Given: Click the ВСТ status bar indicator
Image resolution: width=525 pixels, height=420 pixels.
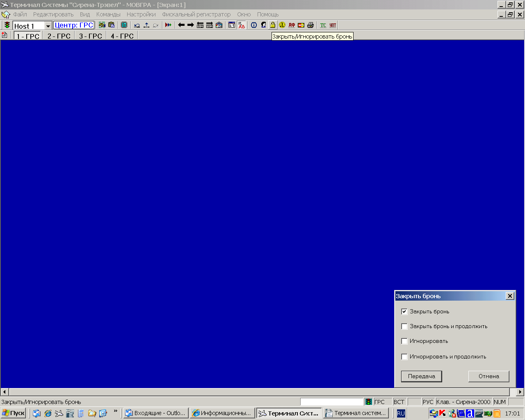Looking at the screenshot, I should coord(399,402).
